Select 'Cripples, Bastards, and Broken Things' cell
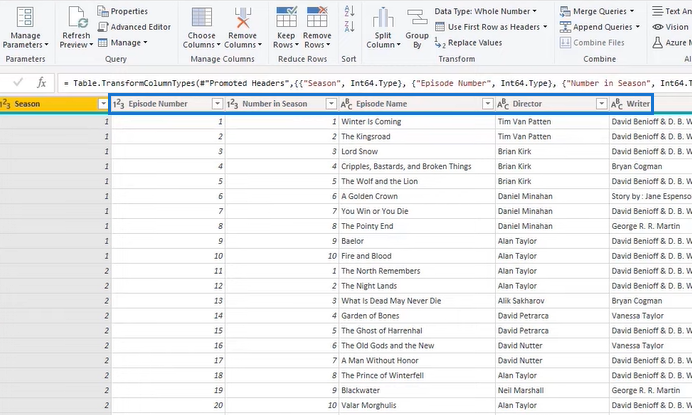 click(417, 166)
